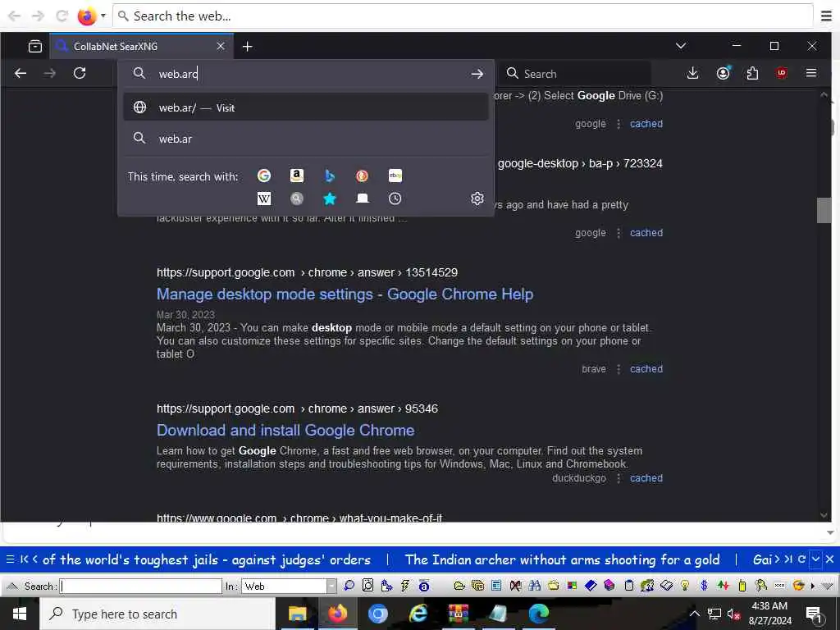
Task: Click the page vertical scrollbar thumb
Action: (824, 210)
